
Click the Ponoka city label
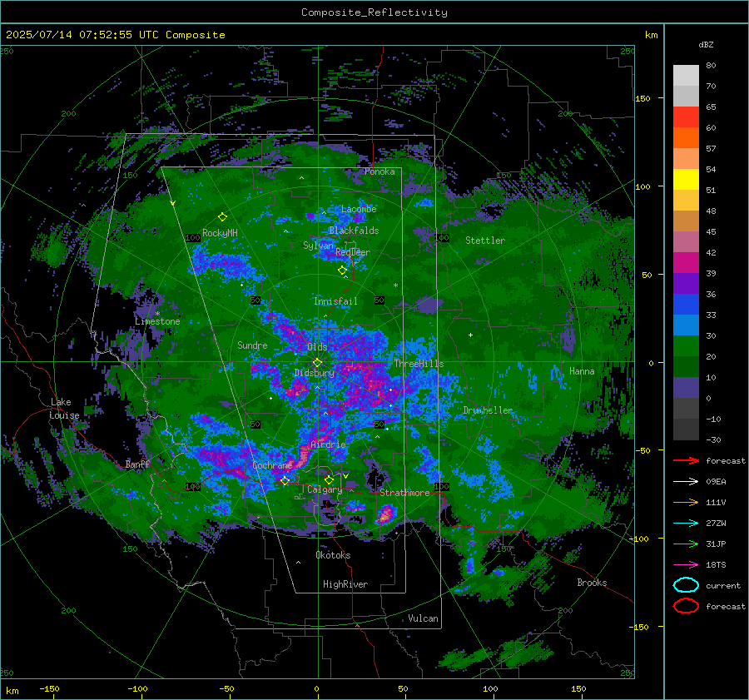point(379,171)
